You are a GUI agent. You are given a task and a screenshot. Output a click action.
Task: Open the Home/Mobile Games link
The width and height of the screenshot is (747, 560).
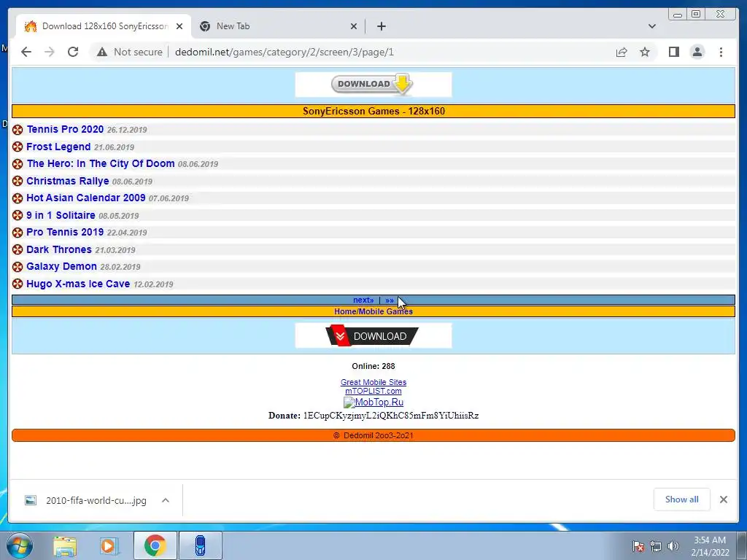[373, 311]
